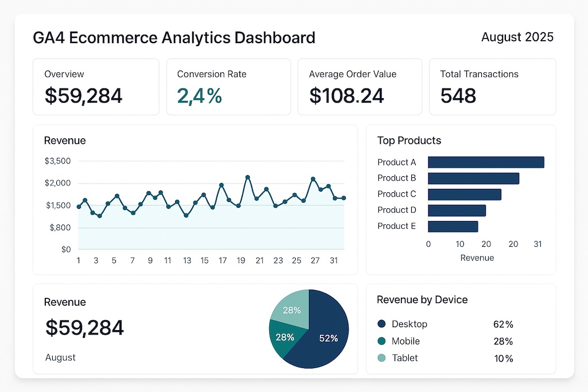Screen dimensions: 588x392
Task: Click the Product E label
Action: pyautogui.click(x=397, y=226)
